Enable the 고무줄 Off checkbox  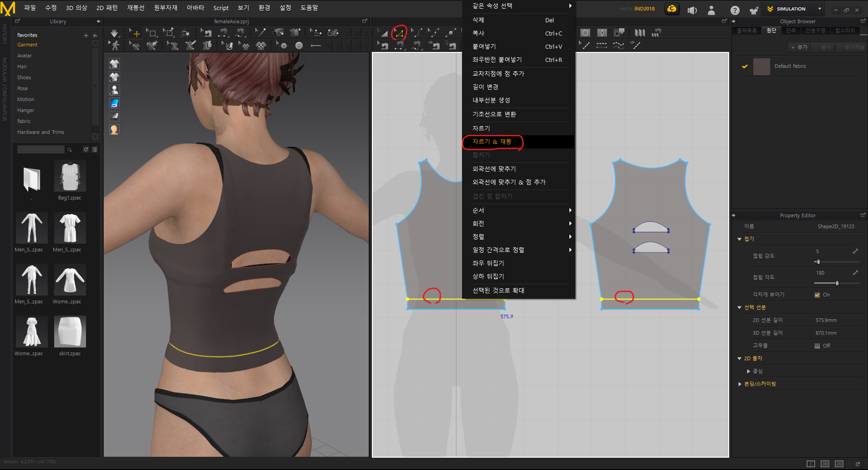pos(817,346)
